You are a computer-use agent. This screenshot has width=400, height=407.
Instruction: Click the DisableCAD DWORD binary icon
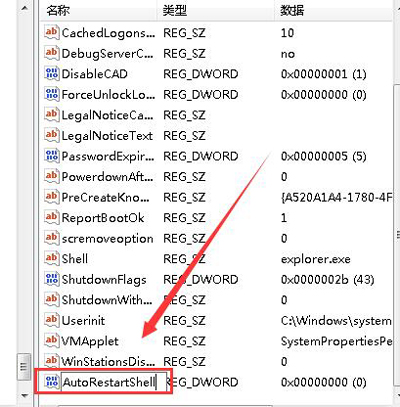pyautogui.click(x=52, y=73)
